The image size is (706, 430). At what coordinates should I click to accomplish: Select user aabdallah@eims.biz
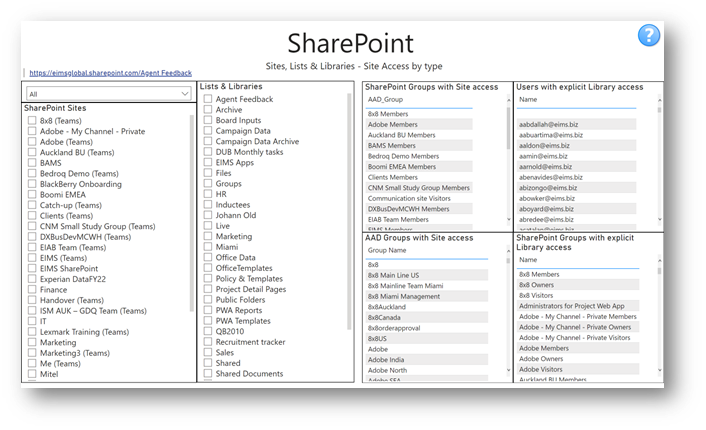577,124
